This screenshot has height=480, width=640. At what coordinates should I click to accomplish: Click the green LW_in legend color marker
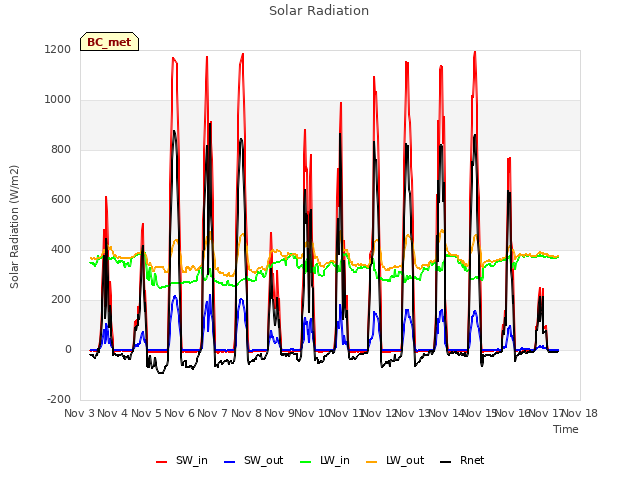coord(306,462)
